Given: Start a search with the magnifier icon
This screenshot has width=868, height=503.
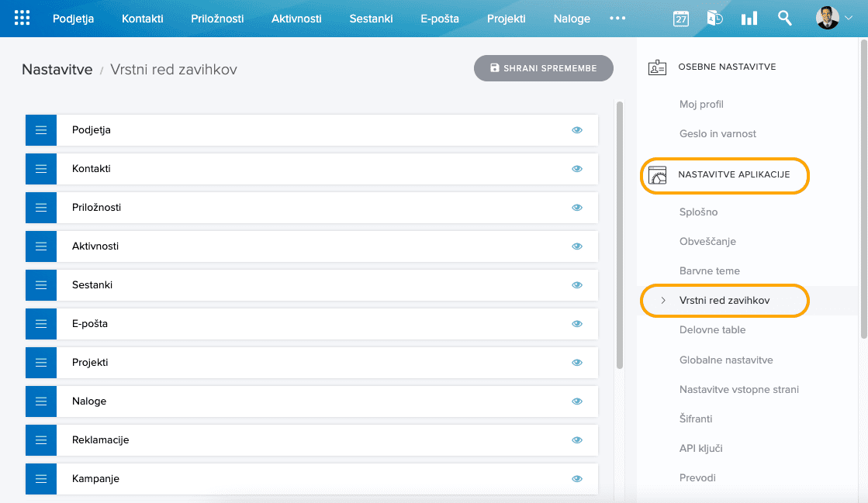Looking at the screenshot, I should click(x=784, y=18).
